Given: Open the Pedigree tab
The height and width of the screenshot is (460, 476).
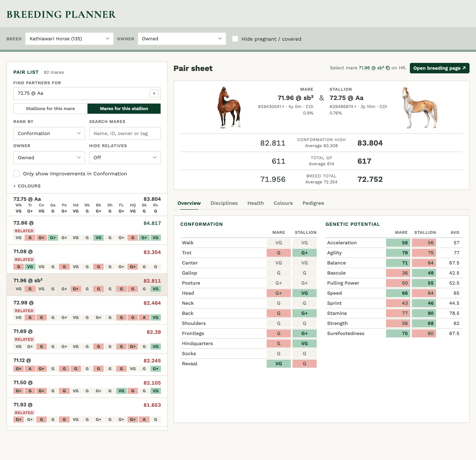Looking at the screenshot, I should tap(313, 203).
